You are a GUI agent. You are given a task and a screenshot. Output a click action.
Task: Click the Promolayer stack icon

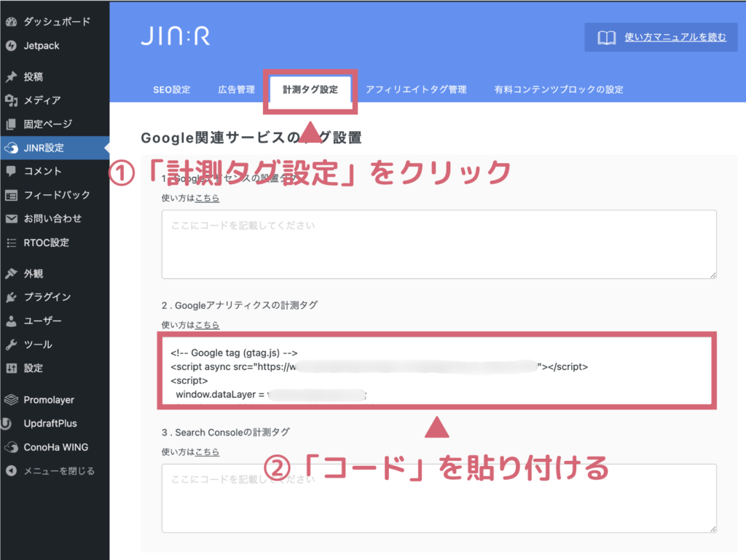[x=12, y=400]
